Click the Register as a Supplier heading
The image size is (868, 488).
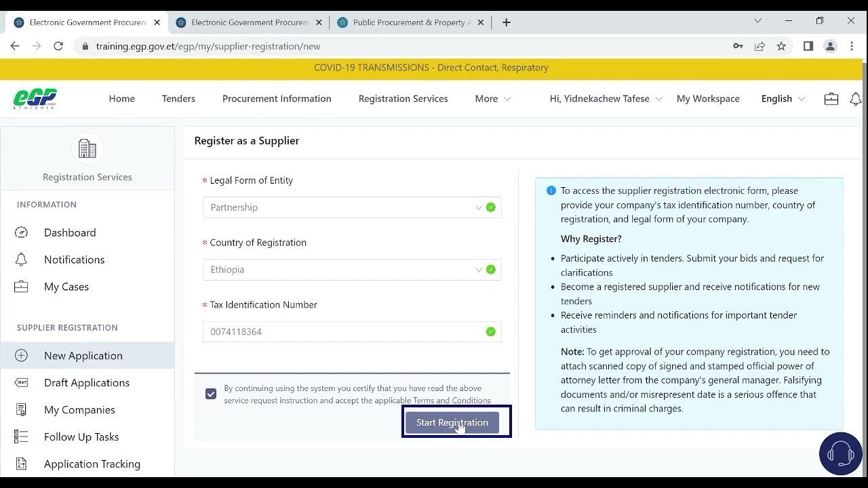click(247, 141)
